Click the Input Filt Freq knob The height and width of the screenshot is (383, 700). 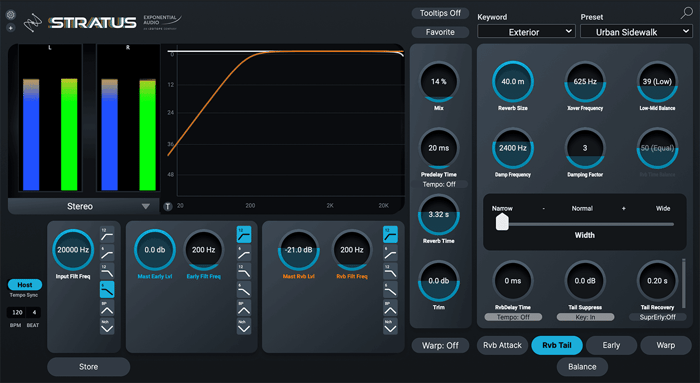73,250
